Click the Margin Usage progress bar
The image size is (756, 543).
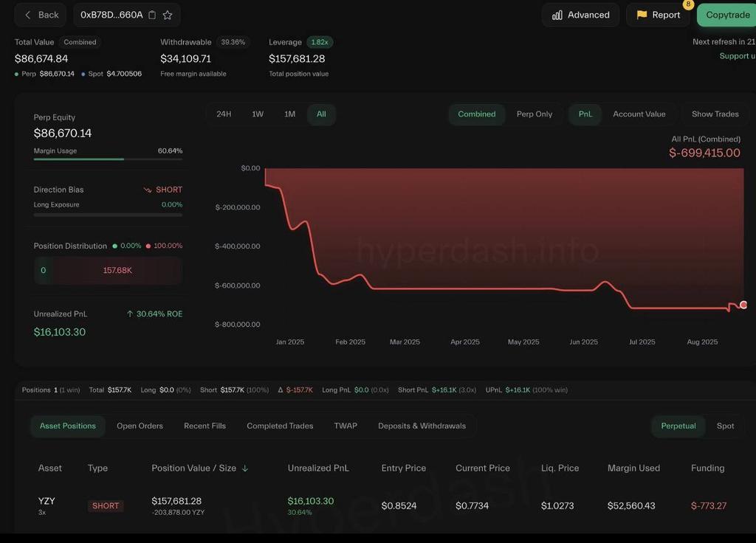pyautogui.click(x=108, y=159)
